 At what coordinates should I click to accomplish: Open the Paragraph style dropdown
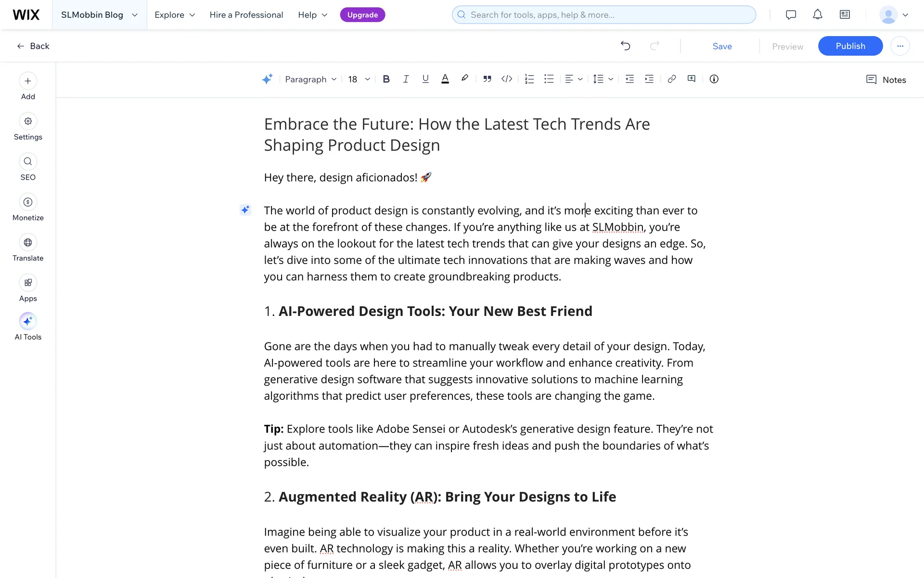(x=310, y=79)
